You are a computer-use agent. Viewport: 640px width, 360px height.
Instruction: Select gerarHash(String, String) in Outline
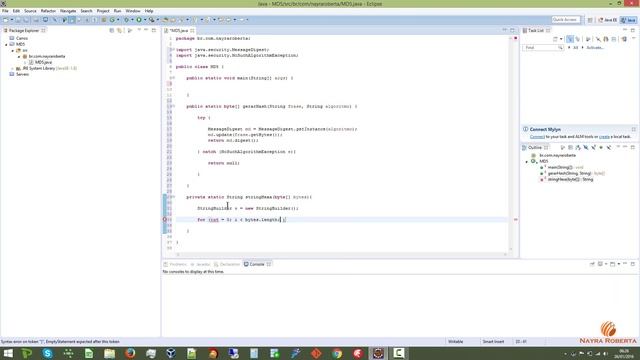point(572,173)
